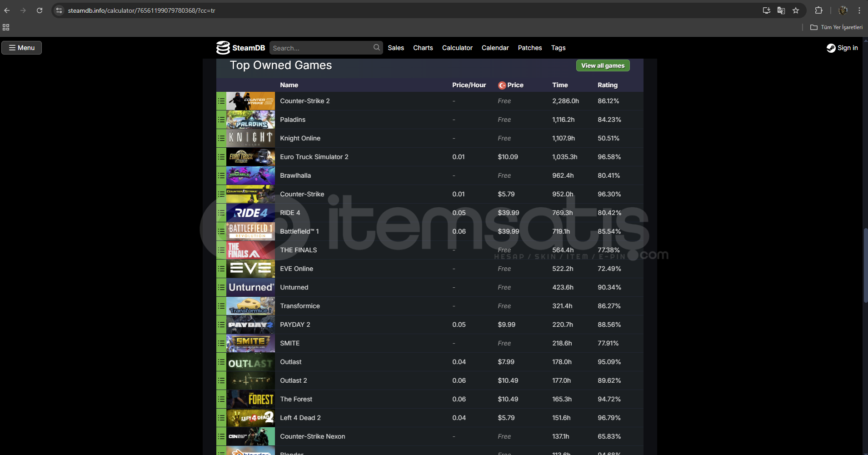Sort the table by the Time column
868x455 pixels.
(x=560, y=85)
